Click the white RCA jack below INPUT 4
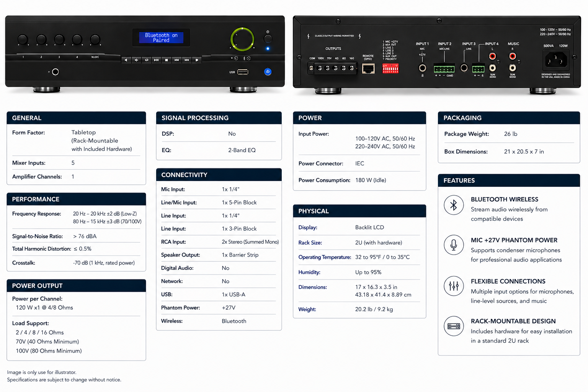The width and height of the screenshot is (588, 392). click(x=493, y=68)
